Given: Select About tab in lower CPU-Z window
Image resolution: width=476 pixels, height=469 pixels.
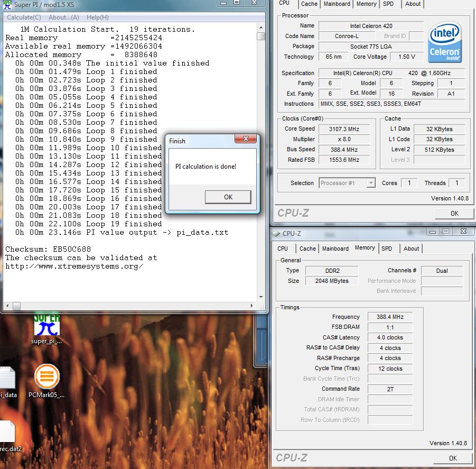Looking at the screenshot, I should coord(411,249).
